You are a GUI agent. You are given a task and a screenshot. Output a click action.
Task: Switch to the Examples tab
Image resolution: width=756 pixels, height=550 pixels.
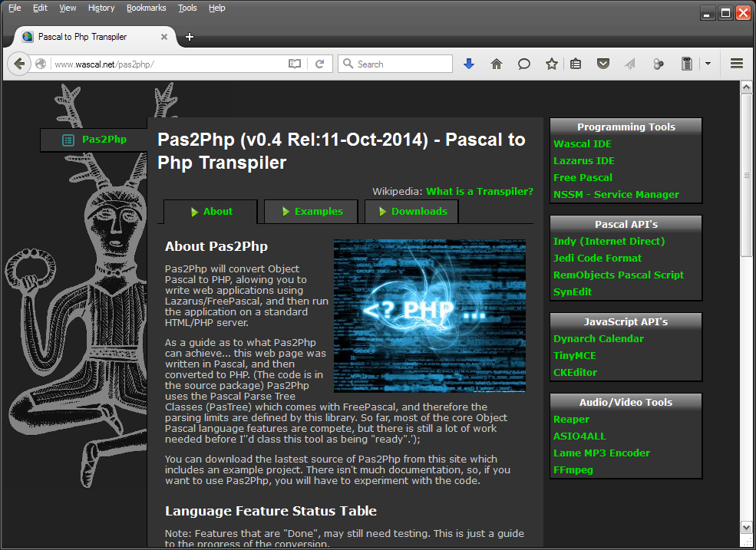point(318,211)
